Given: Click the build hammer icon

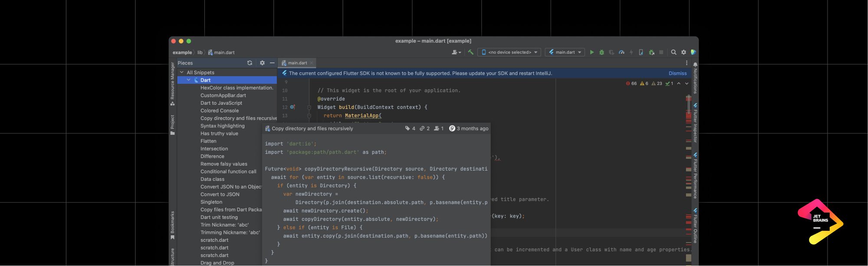Looking at the screenshot, I should pyautogui.click(x=470, y=52).
